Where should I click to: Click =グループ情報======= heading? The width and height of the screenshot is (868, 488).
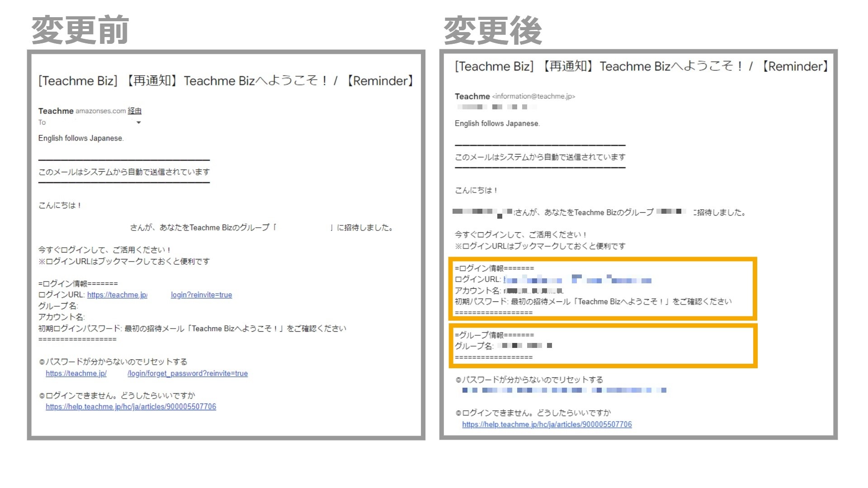point(494,335)
